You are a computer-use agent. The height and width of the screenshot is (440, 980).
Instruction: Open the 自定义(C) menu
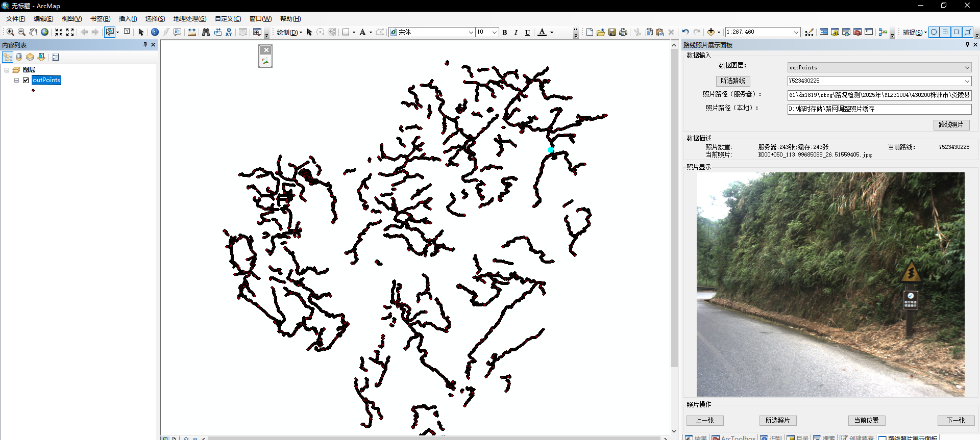(x=228, y=19)
